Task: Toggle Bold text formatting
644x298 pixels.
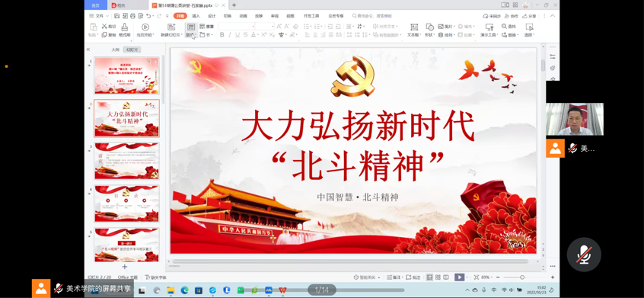Action: click(x=222, y=35)
